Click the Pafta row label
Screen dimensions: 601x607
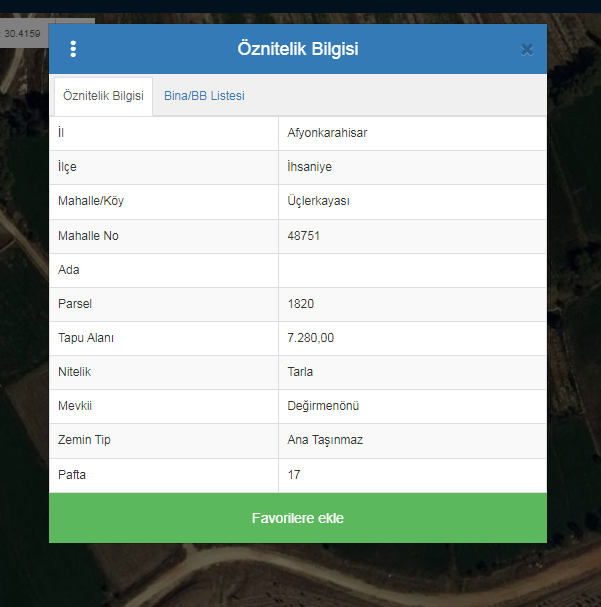pyautogui.click(x=72, y=475)
